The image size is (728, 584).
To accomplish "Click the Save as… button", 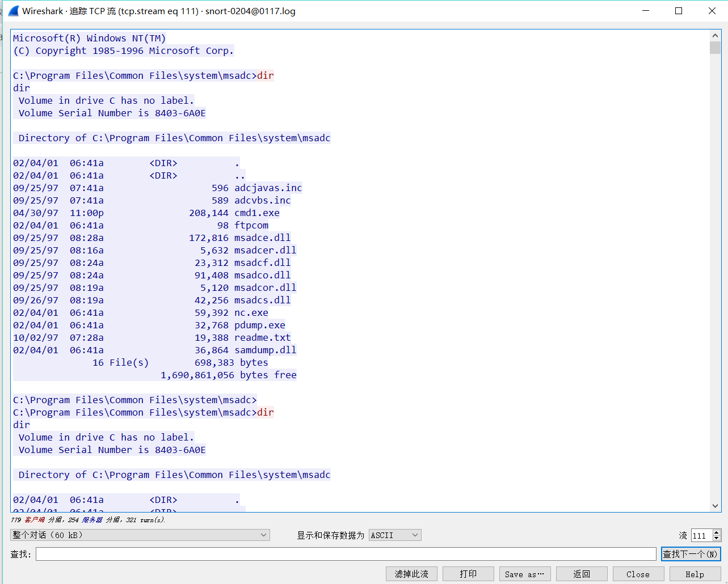I will pyautogui.click(x=525, y=574).
